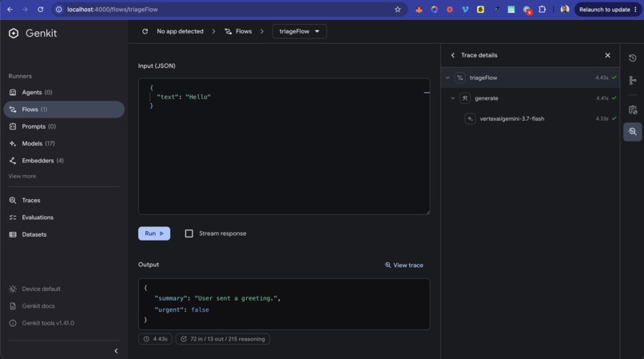Click the refresh icon beside No app detected

coord(145,31)
